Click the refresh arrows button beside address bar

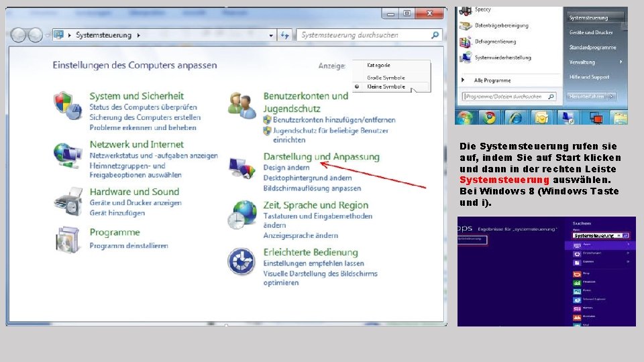[284, 36]
